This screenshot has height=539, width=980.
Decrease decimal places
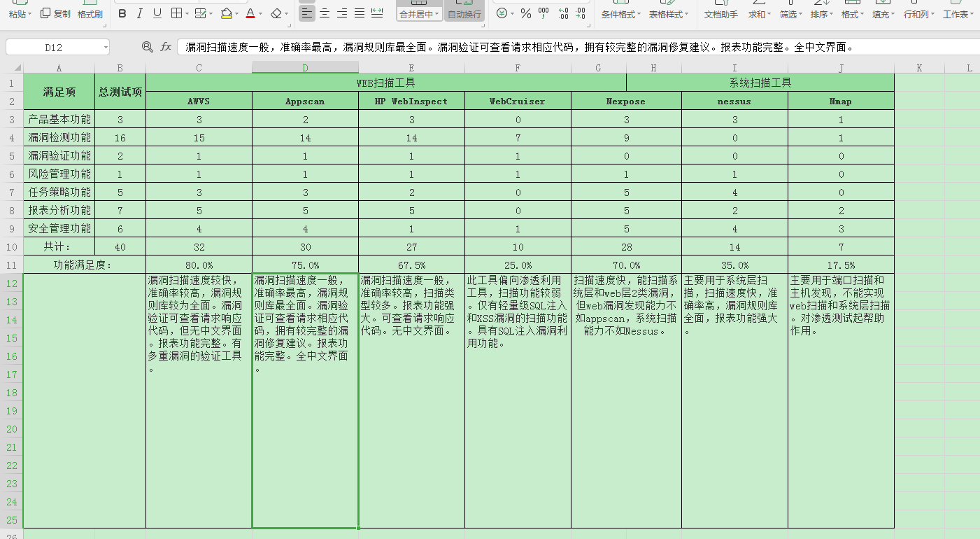click(x=581, y=13)
